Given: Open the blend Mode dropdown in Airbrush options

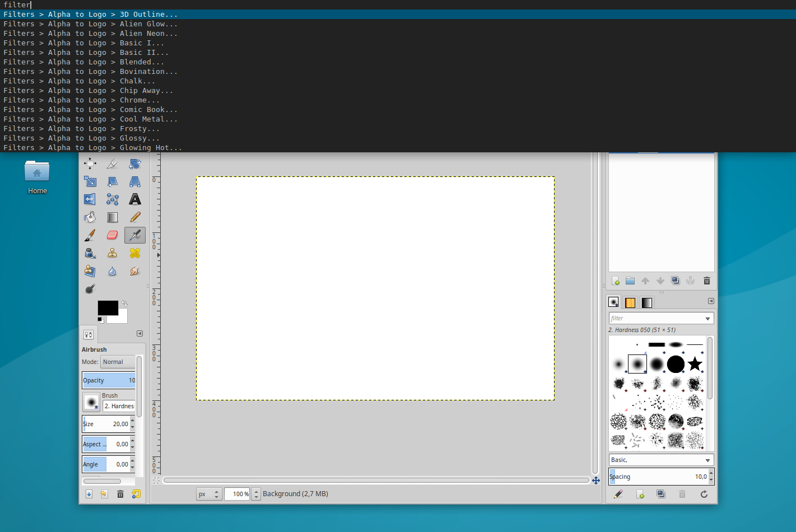Looking at the screenshot, I should (117, 362).
